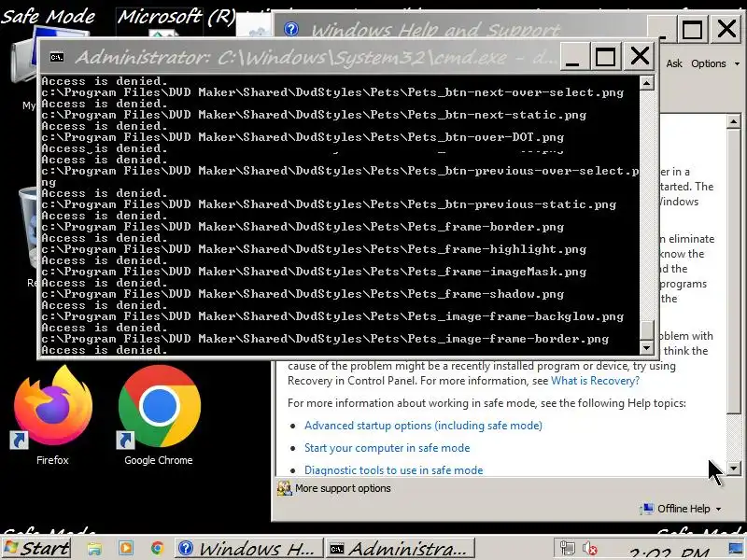Click the last Access is denied line
Screen dimensions: 747x560
click(x=105, y=350)
